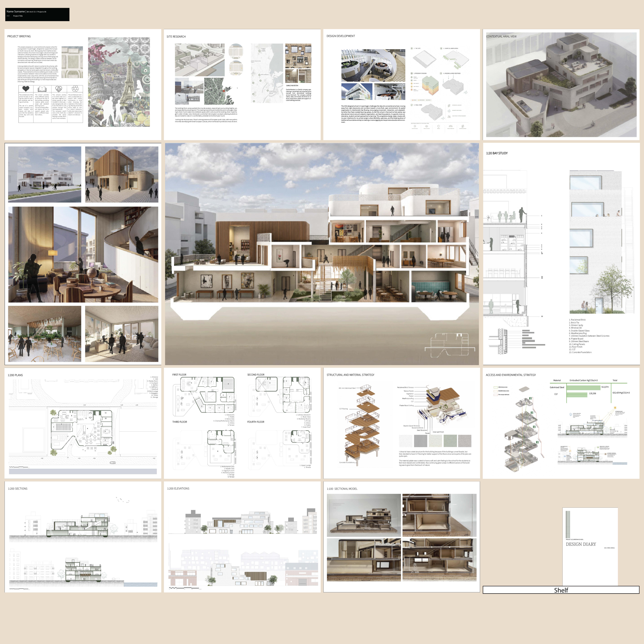This screenshot has width=644, height=644.
Task: Select the contextual aerial view render
Action: pos(561,85)
